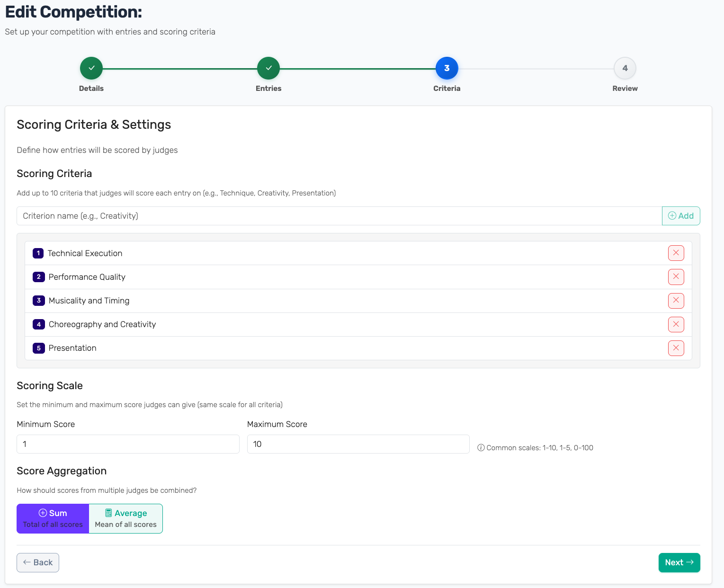Go Back to previous step
This screenshot has width=724, height=588.
point(38,562)
